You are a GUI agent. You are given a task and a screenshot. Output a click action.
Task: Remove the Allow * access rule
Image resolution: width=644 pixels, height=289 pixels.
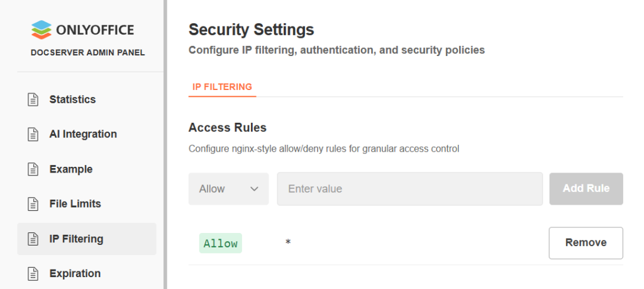click(x=586, y=243)
